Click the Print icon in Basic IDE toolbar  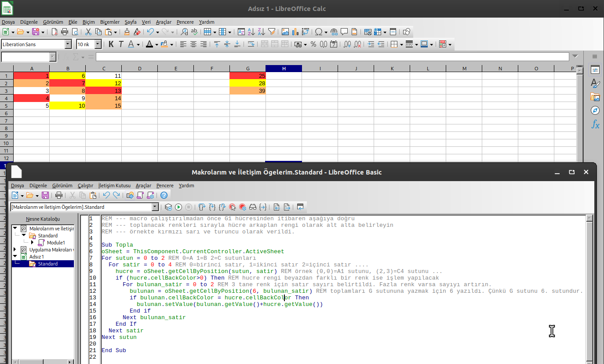click(x=59, y=195)
